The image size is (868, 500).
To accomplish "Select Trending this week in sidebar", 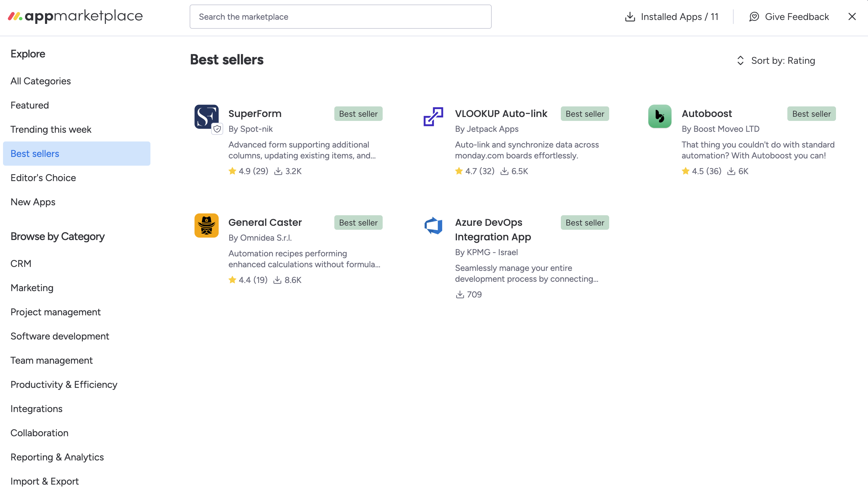I will pyautogui.click(x=51, y=129).
